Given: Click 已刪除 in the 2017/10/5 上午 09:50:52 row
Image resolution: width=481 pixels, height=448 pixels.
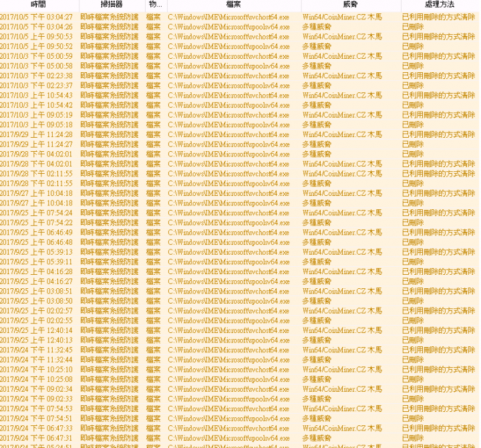Looking at the screenshot, I should 413,47.
